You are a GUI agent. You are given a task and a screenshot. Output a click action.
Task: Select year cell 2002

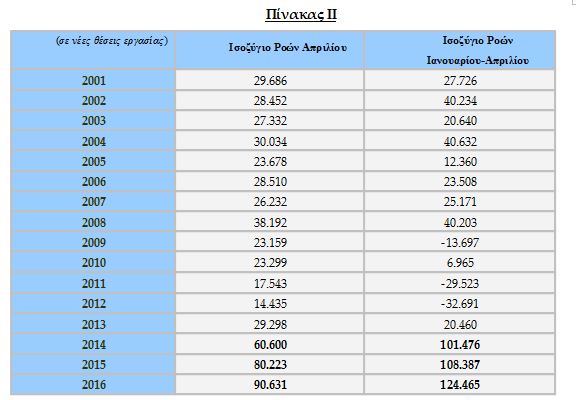(94, 101)
